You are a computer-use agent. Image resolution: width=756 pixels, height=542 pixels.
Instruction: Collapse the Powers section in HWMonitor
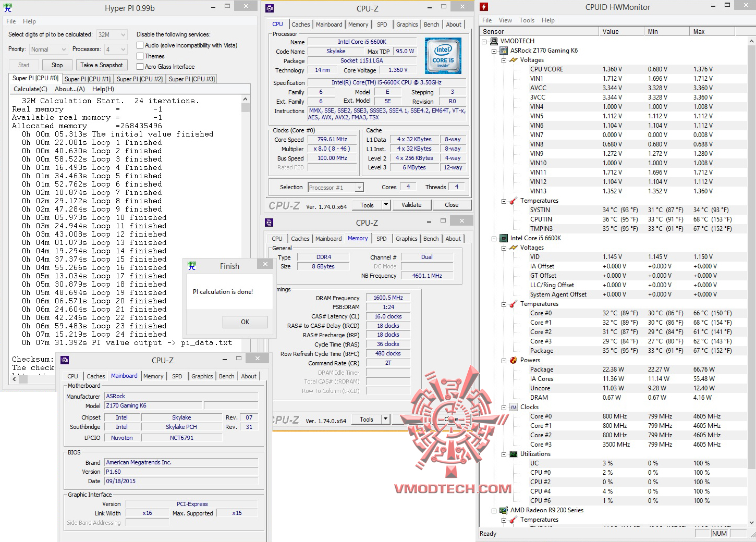(504, 360)
